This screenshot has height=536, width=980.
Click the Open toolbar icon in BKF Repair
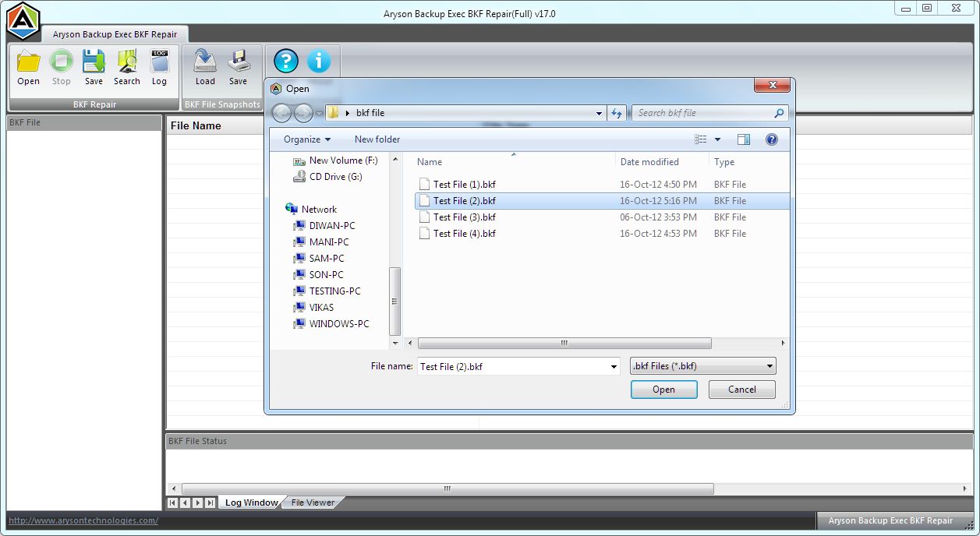tap(29, 67)
